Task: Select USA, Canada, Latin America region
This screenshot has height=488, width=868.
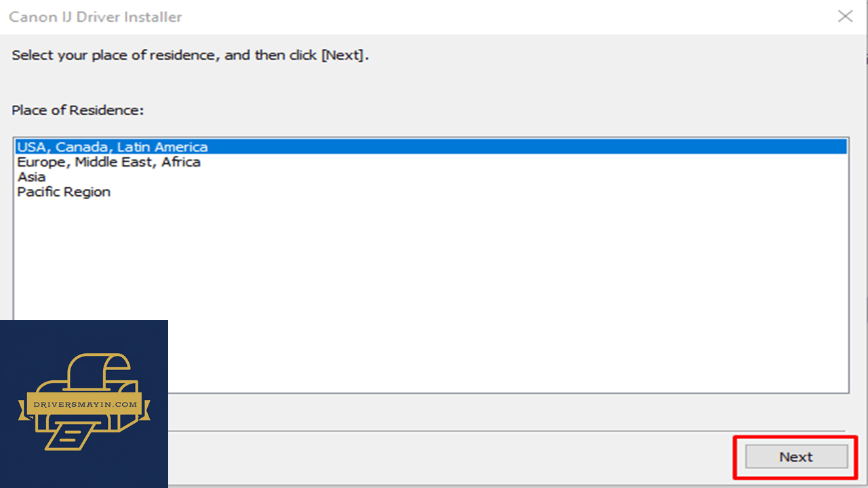Action: (431, 147)
